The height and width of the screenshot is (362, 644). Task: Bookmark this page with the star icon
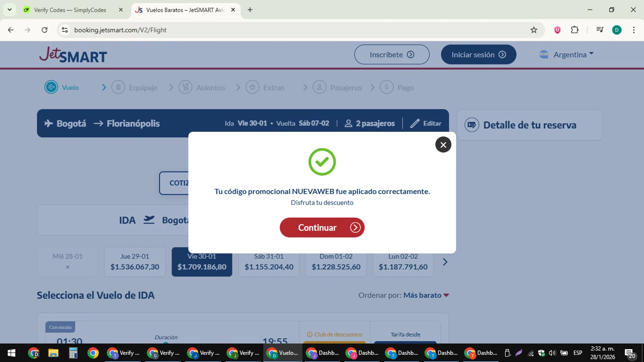point(534,30)
